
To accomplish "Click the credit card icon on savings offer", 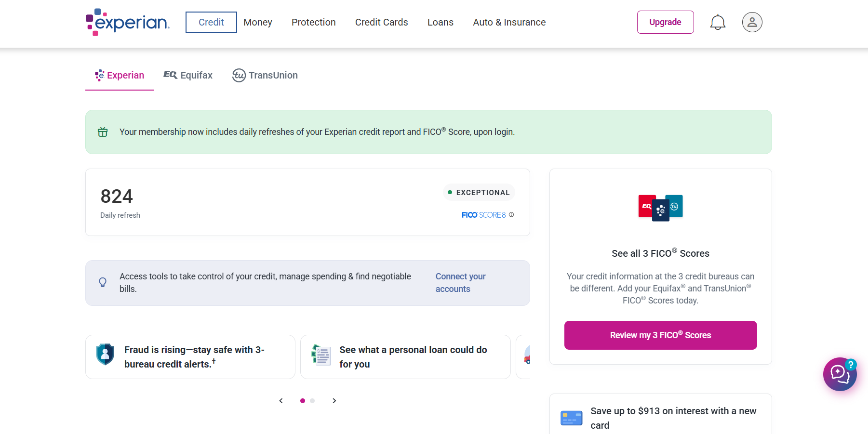I will tap(572, 418).
